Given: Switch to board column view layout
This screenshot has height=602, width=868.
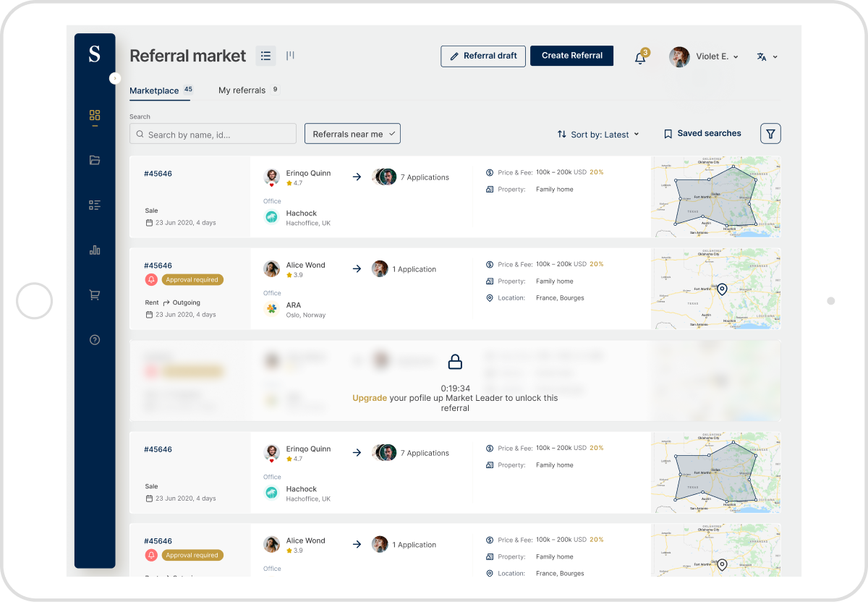Looking at the screenshot, I should pos(290,56).
